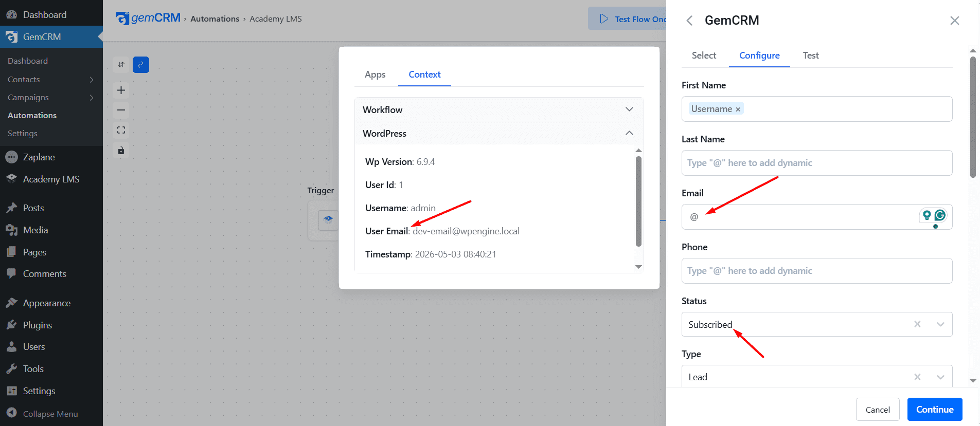The image size is (980, 426).
Task: Select the Username: admin context value
Action: pos(400,208)
